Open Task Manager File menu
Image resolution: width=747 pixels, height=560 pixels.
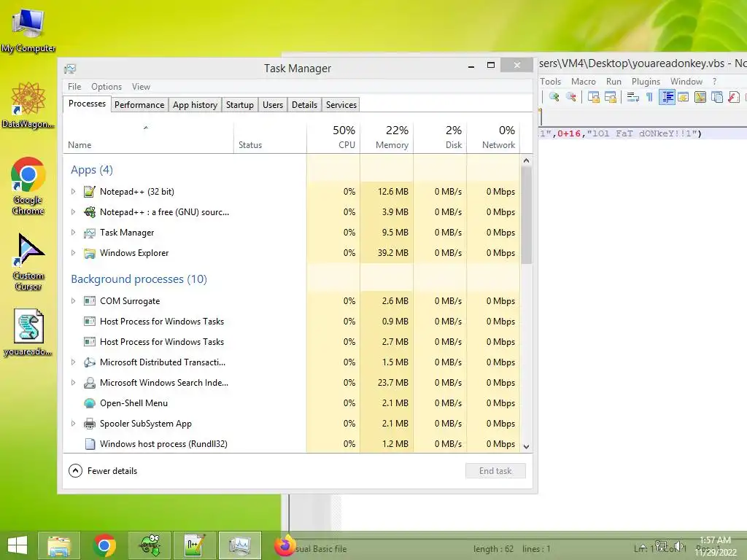(74, 87)
